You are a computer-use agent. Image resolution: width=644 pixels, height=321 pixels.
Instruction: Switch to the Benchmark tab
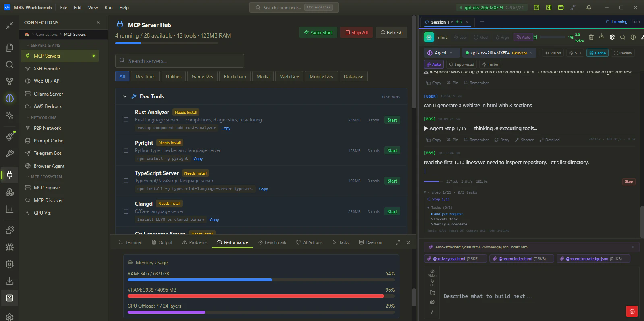tap(272, 242)
